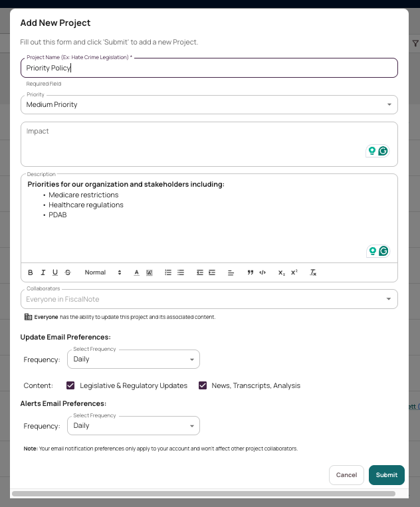The image size is (420, 507).
Task: Click the 'Healthcare regulations' bullet text
Action: [x=86, y=205]
